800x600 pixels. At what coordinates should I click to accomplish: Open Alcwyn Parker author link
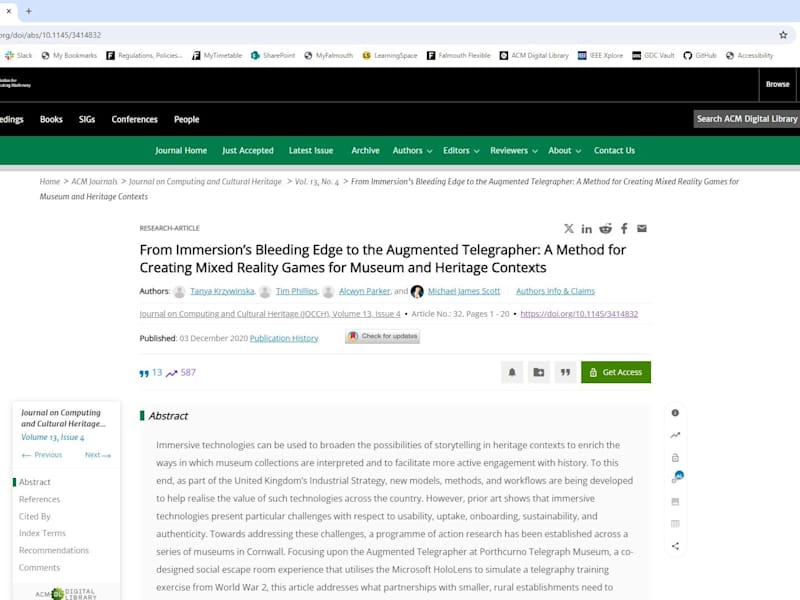coord(364,291)
